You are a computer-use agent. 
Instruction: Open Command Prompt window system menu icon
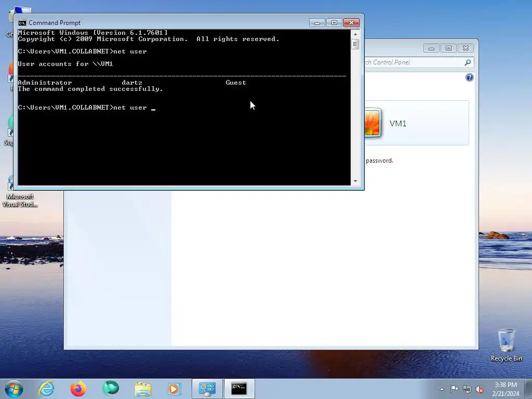22,23
